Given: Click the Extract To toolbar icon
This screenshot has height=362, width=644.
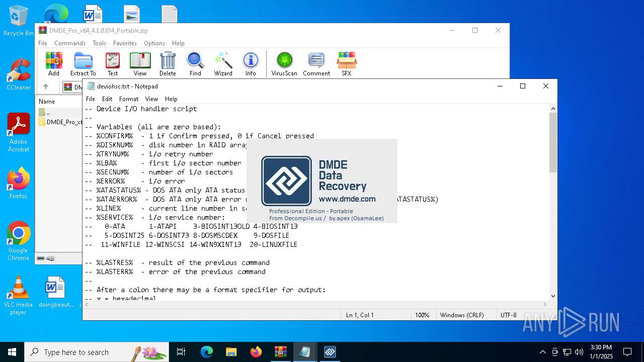Looking at the screenshot, I should click(83, 64).
